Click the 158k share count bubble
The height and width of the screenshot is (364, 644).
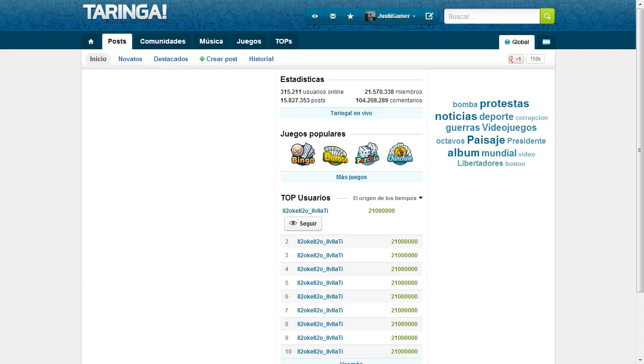[535, 59]
